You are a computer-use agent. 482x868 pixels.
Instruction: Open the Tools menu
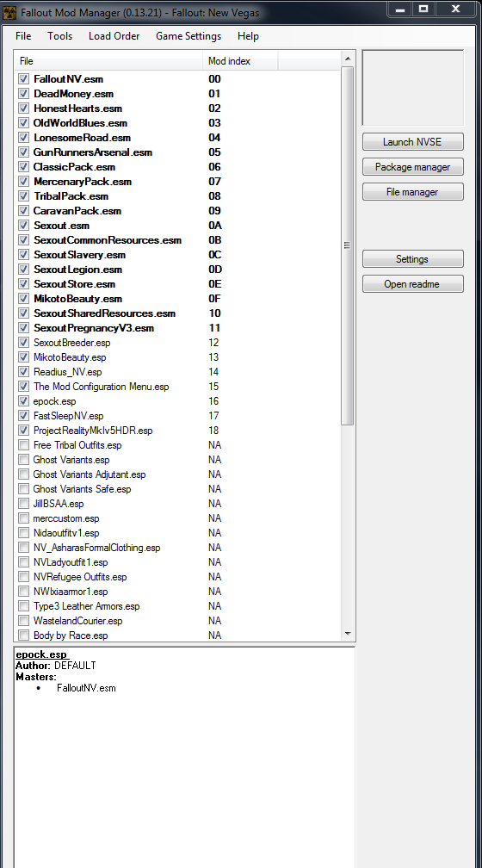(59, 36)
